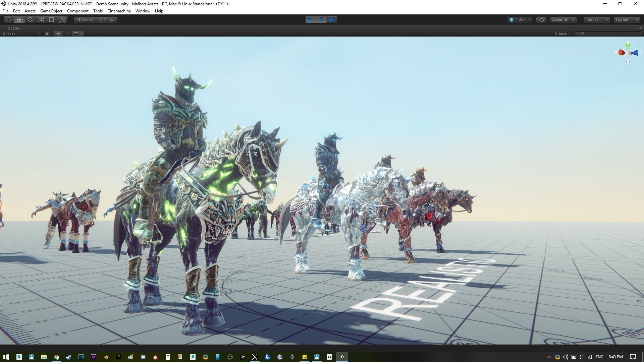Open Calculator from taskbar
644x362 pixels.
[168, 357]
